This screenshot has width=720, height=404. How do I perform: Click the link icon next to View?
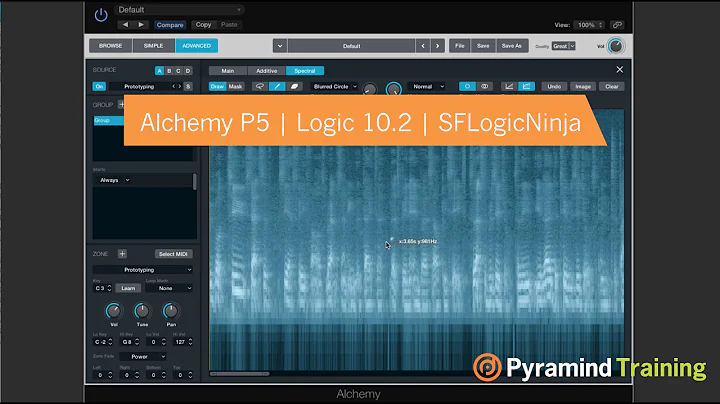[617, 25]
